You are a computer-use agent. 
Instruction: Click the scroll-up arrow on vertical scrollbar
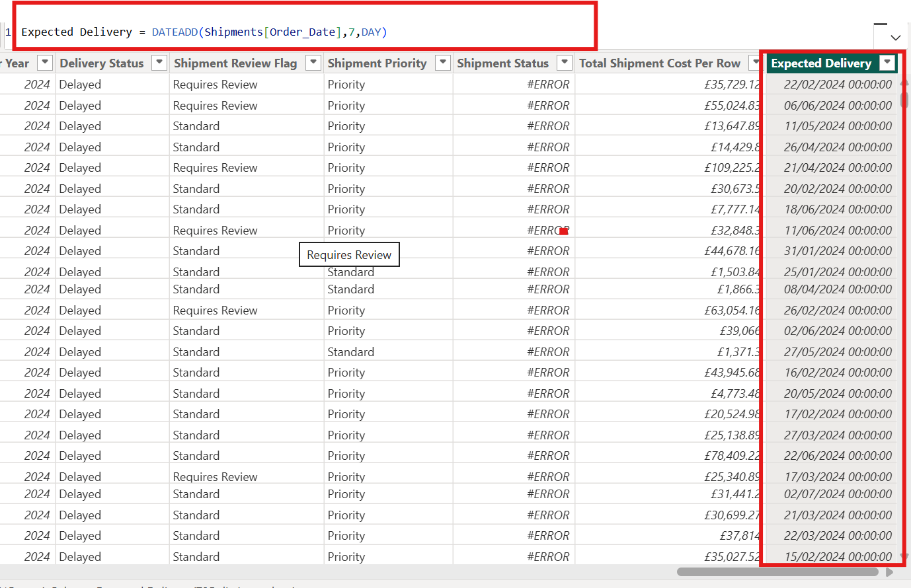(x=904, y=83)
